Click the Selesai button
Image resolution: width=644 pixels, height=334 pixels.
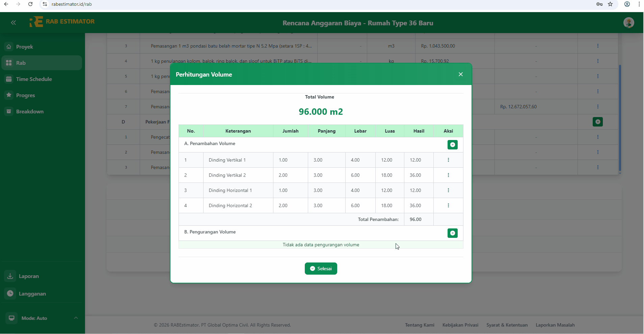click(x=321, y=268)
